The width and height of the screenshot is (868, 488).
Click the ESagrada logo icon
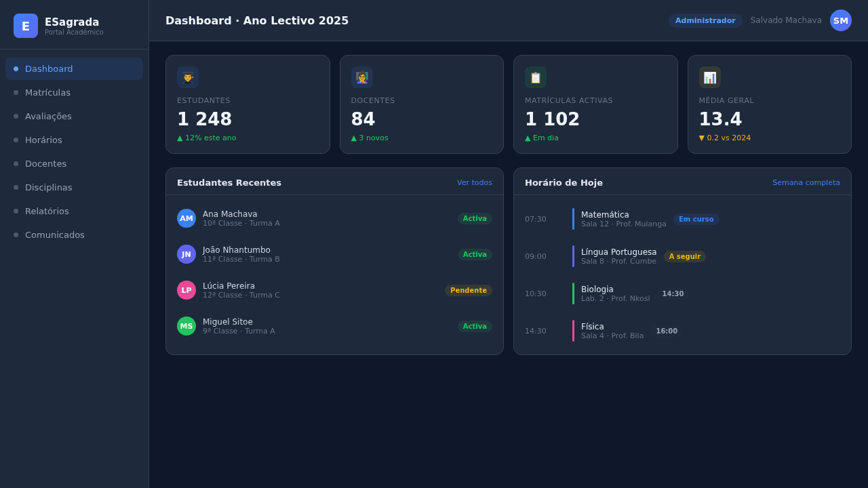26,26
